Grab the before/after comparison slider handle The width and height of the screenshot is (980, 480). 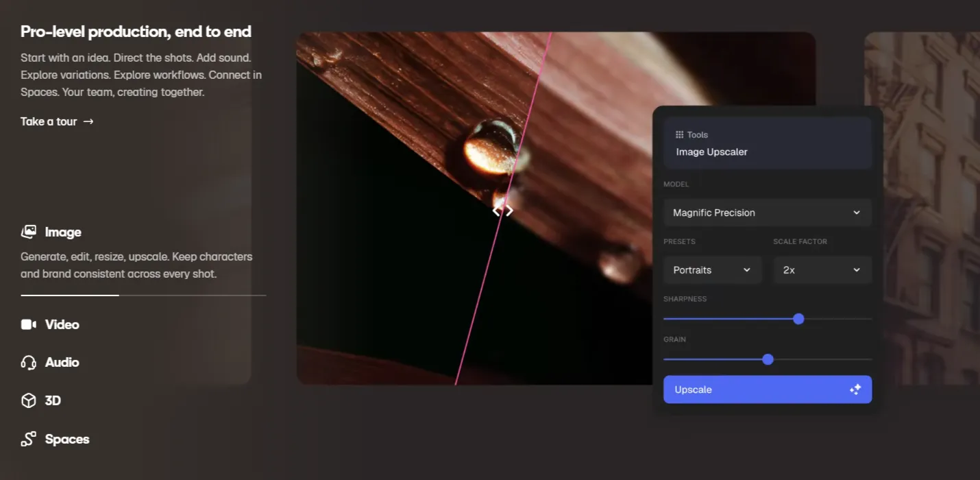click(x=502, y=211)
